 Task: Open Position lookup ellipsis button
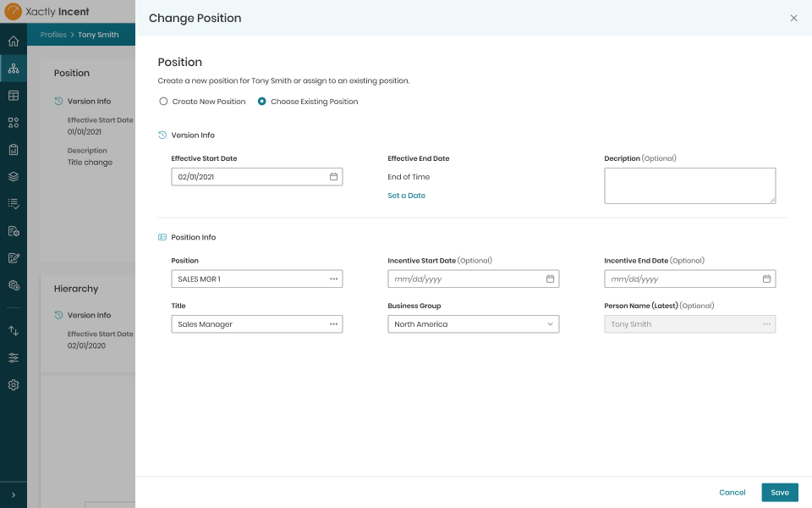(333, 279)
